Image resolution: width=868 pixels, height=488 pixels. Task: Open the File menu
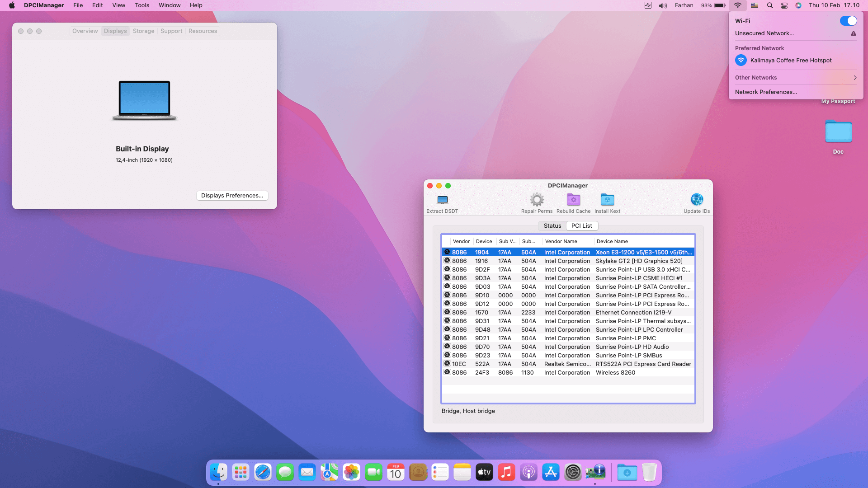pyautogui.click(x=78, y=5)
